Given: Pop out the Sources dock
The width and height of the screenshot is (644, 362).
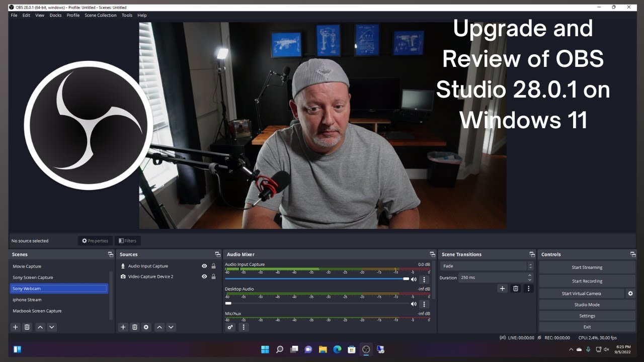Looking at the screenshot, I should pyautogui.click(x=217, y=254).
